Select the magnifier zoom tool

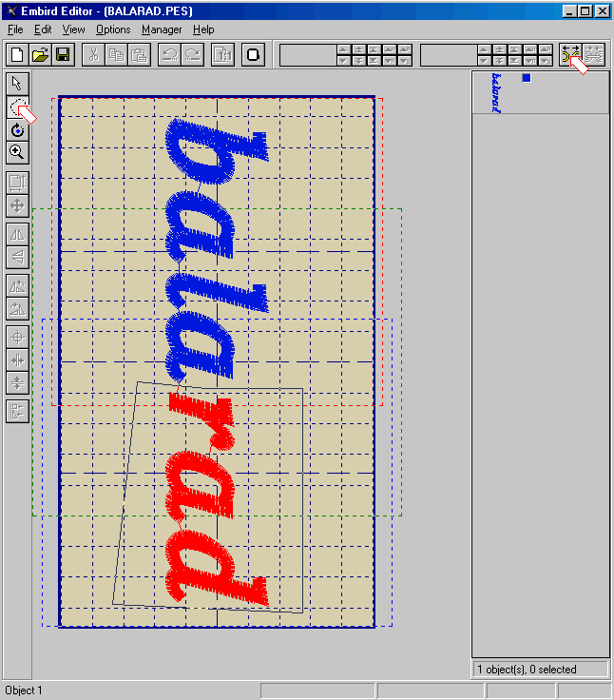(17, 153)
